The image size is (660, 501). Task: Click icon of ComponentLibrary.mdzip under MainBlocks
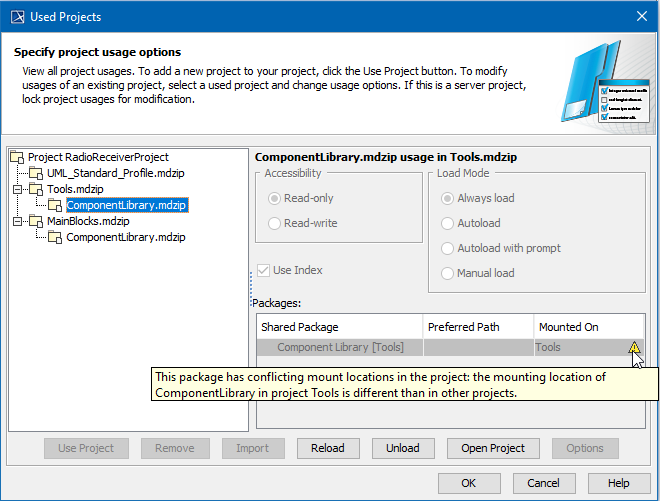point(56,237)
